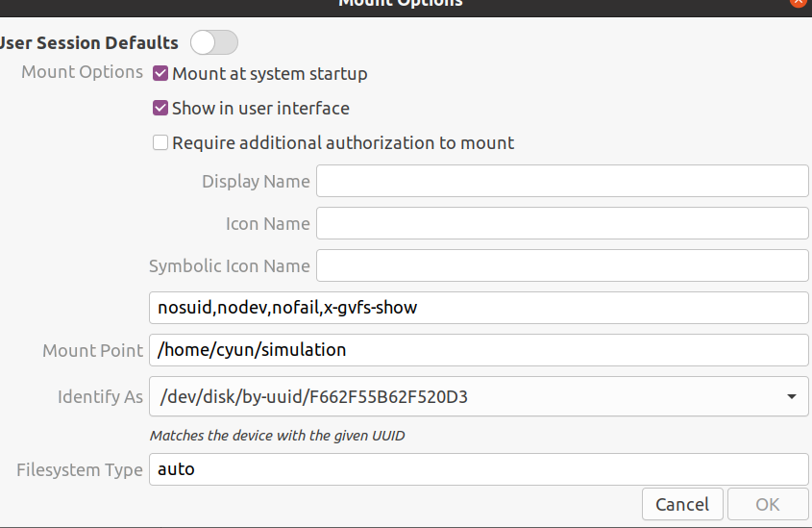This screenshot has width=812, height=528.
Task: Click the Icon Name input field
Action: pyautogui.click(x=562, y=223)
